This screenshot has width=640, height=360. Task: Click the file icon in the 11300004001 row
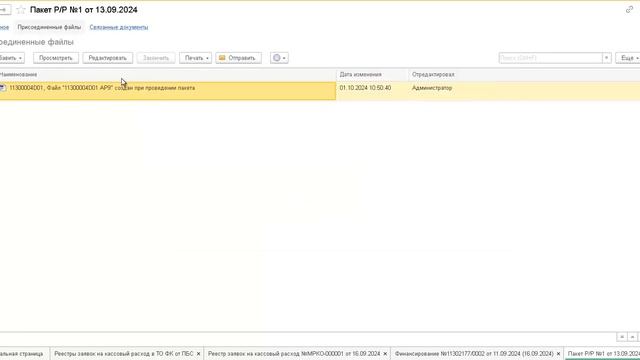pos(3,88)
